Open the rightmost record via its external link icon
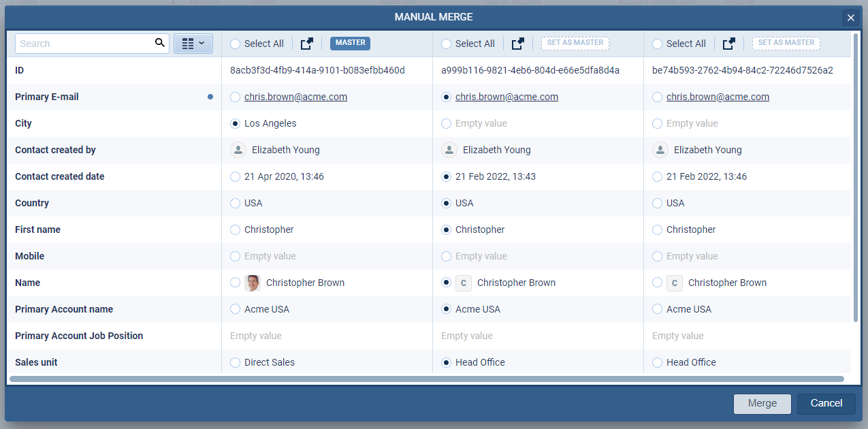The height and width of the screenshot is (429, 868). coord(728,43)
